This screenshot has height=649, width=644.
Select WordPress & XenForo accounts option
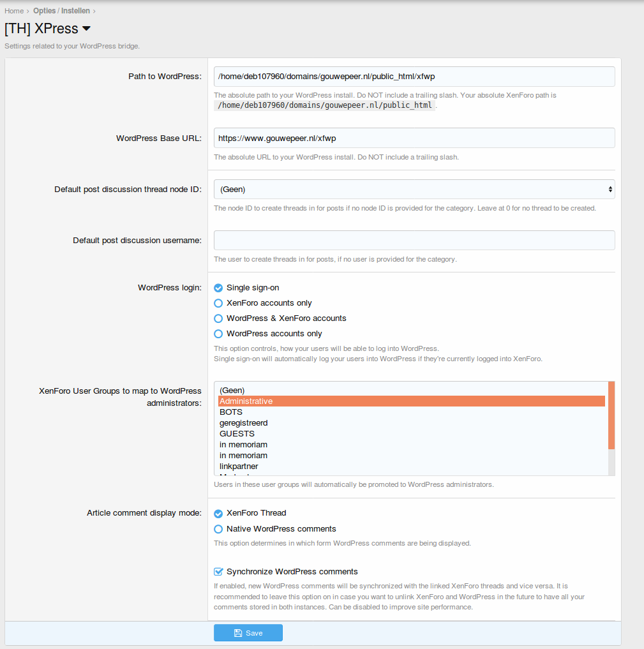point(218,318)
